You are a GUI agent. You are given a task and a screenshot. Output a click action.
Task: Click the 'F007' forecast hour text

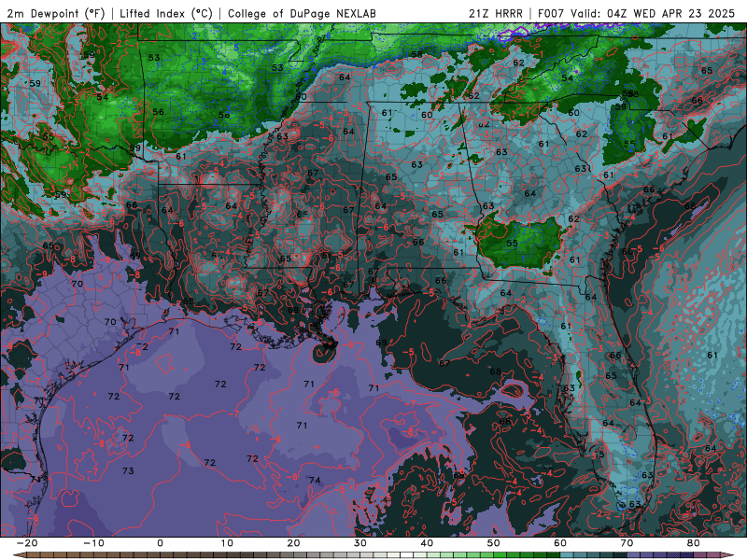[551, 13]
